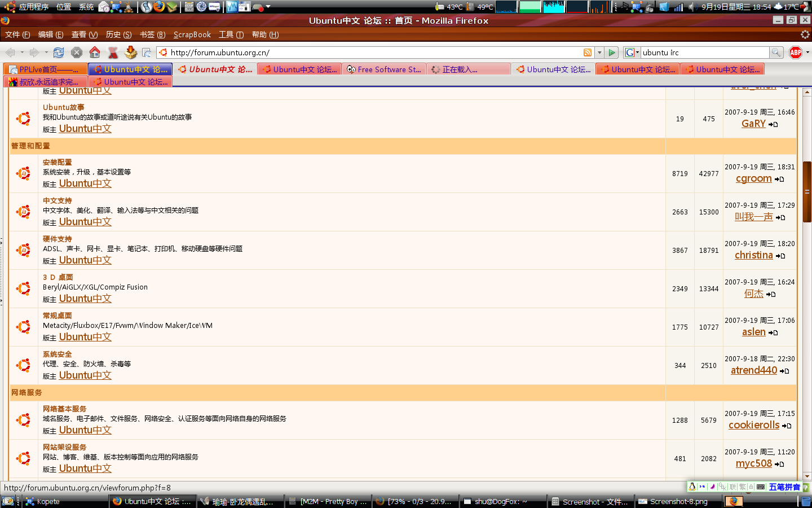
Task: Open the 3 D 桌面 forum link
Action: (x=58, y=278)
